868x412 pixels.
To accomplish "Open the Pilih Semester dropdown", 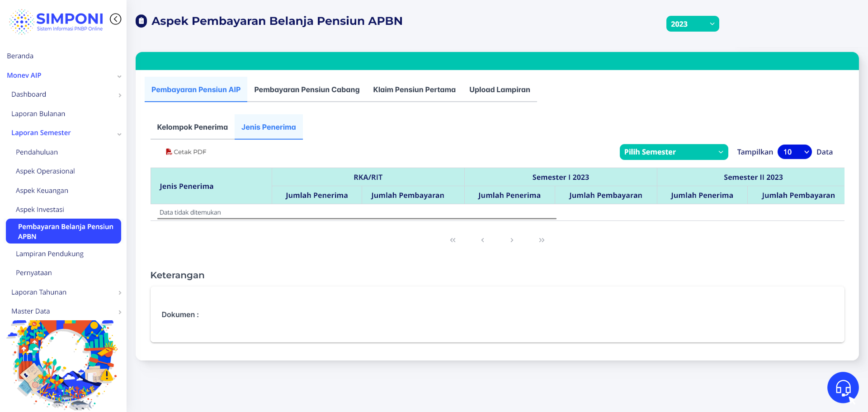I will (x=674, y=152).
